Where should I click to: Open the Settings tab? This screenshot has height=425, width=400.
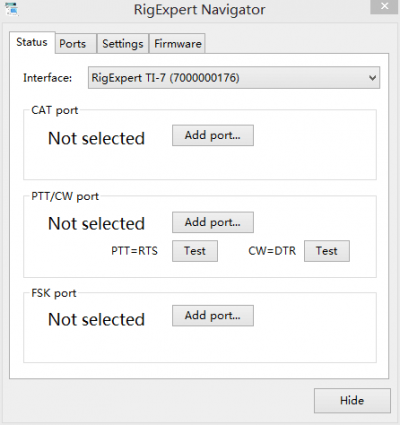point(123,43)
